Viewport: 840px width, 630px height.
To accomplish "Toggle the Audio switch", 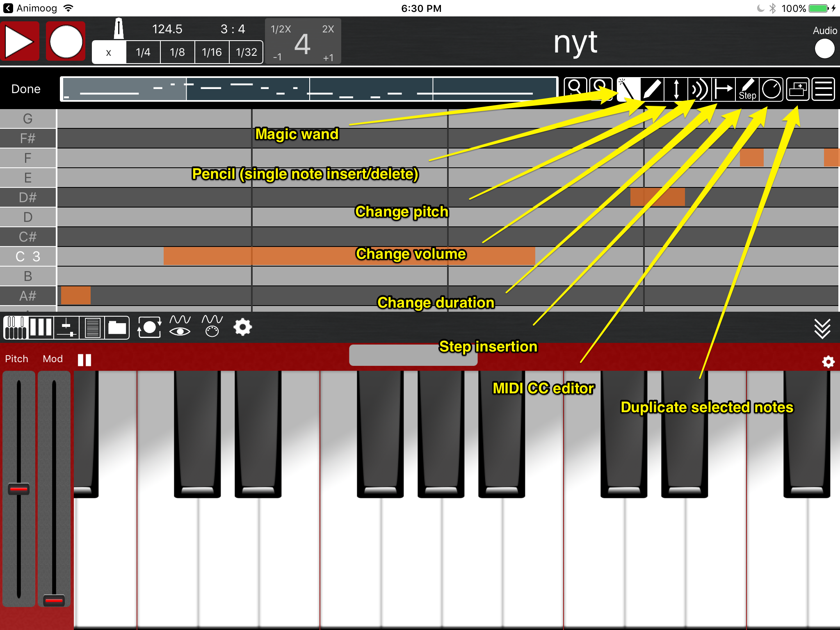I will [x=824, y=49].
